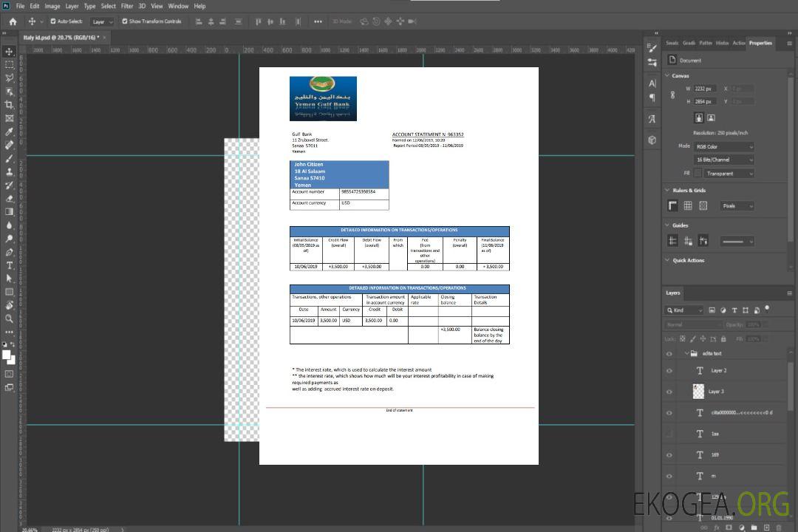Hide the Layer 2 text layer

tap(669, 371)
